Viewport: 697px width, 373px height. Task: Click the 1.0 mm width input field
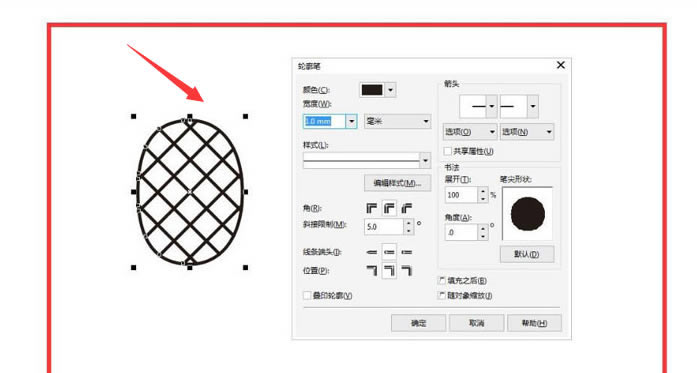point(324,121)
